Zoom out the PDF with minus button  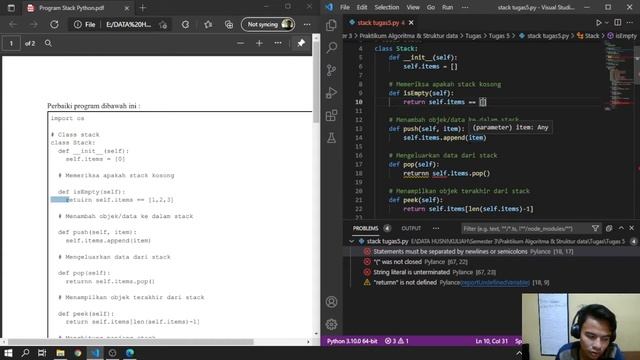pos(240,43)
